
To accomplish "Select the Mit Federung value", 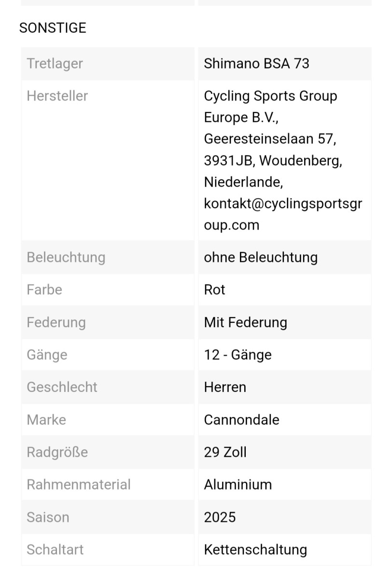I will click(x=245, y=322).
